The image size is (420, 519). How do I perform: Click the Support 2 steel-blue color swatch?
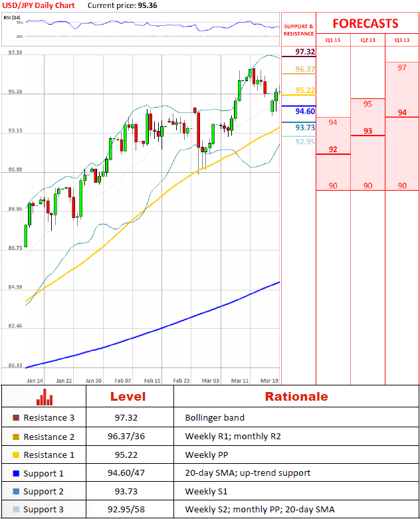(16, 491)
